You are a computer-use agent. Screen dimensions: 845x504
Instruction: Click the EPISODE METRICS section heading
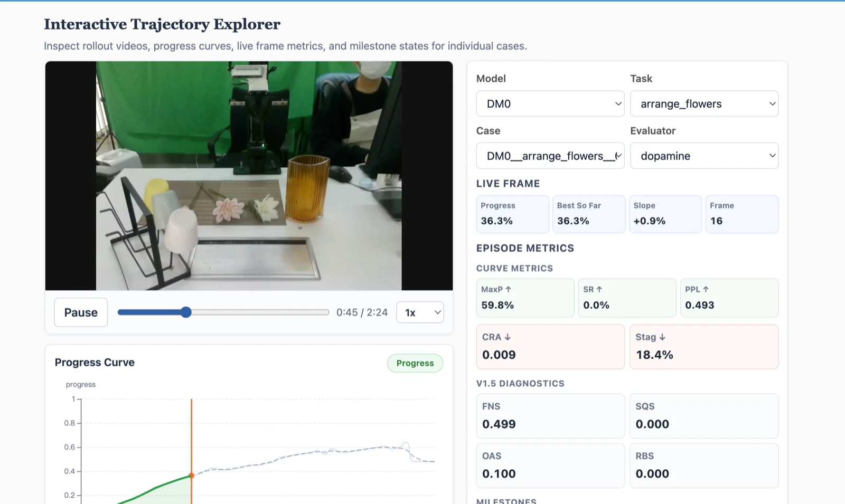(x=525, y=248)
